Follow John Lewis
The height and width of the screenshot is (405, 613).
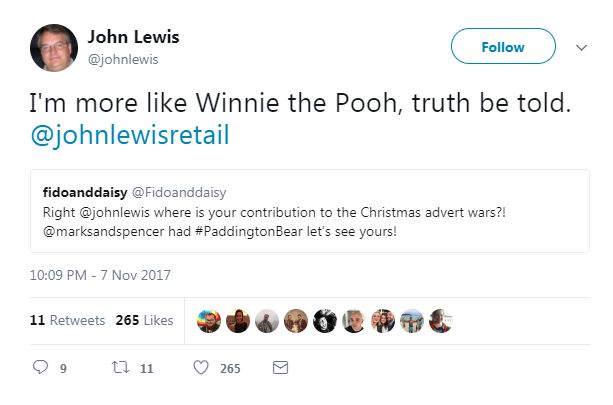pos(503,46)
